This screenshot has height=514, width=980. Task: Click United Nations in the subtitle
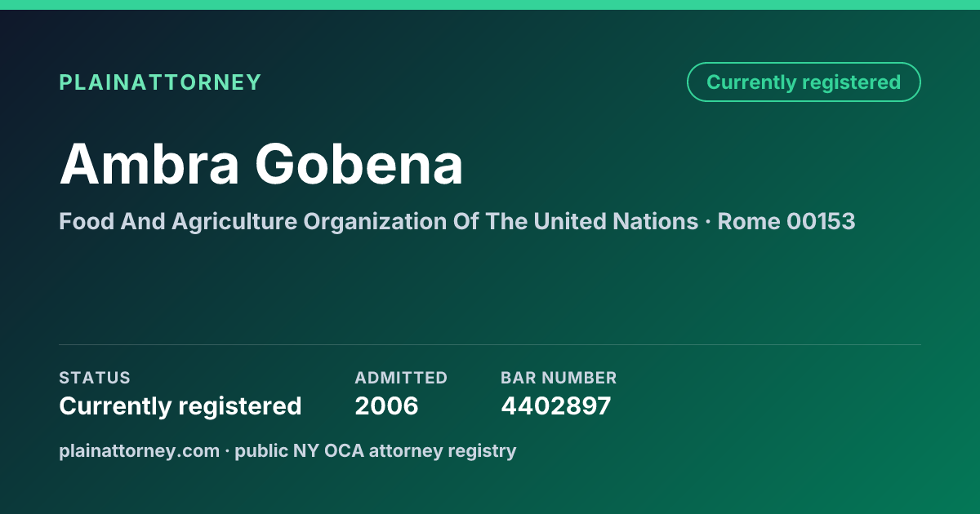[x=616, y=221]
